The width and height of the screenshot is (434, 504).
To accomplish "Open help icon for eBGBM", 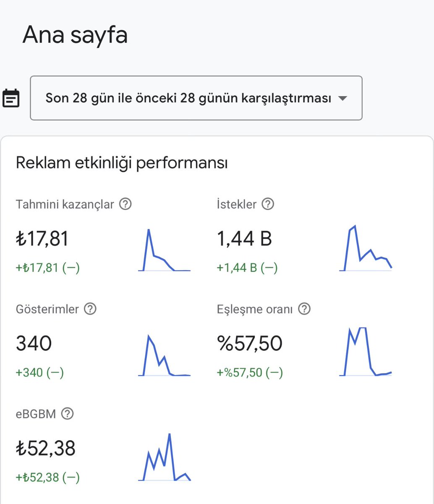I will tap(67, 414).
